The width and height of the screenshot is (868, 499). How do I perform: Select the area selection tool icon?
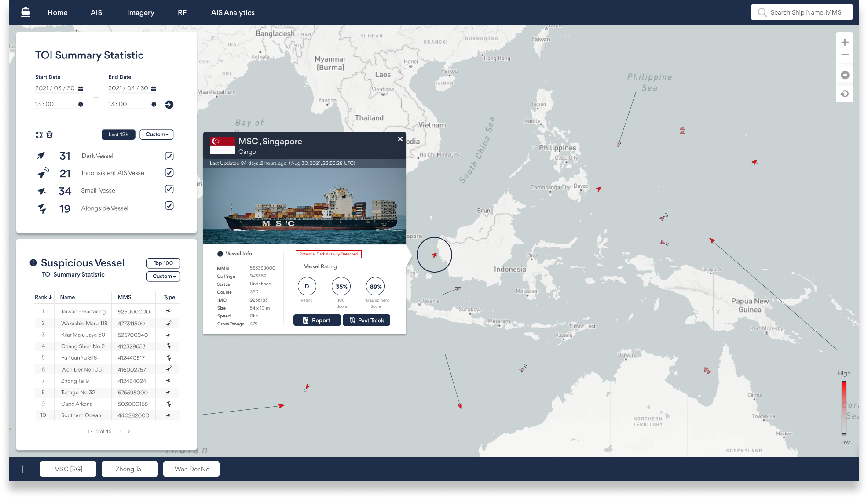[x=39, y=135]
